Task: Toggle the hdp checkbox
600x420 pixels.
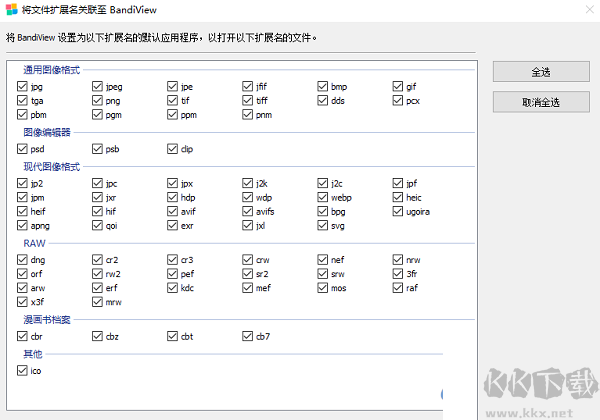Action: (172, 197)
